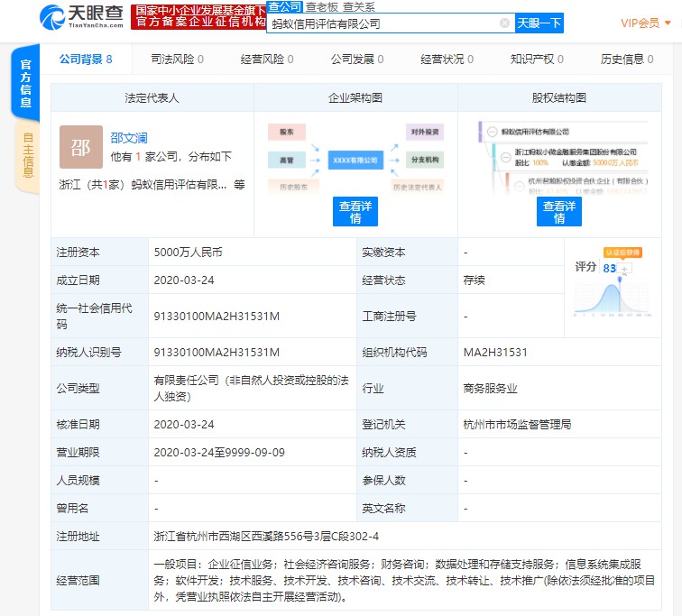This screenshot has width=682, height=616.
Task: Select the 查老板 search tab
Action: (322, 7)
